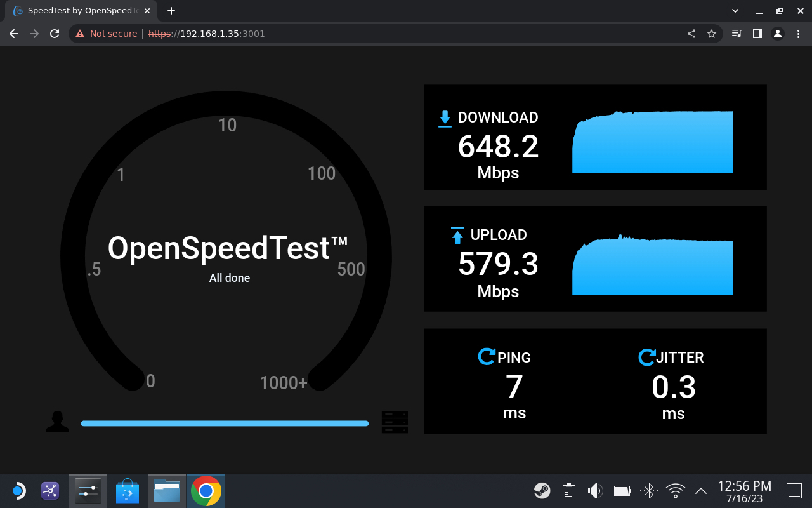Click the 100 gauge label
The width and height of the screenshot is (812, 508).
[x=321, y=173]
